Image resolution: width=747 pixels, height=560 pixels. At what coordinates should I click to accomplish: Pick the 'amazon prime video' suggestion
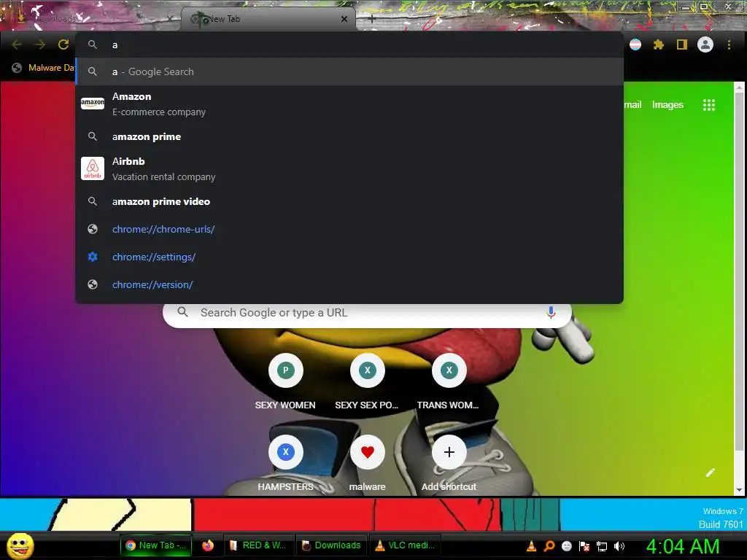click(349, 201)
